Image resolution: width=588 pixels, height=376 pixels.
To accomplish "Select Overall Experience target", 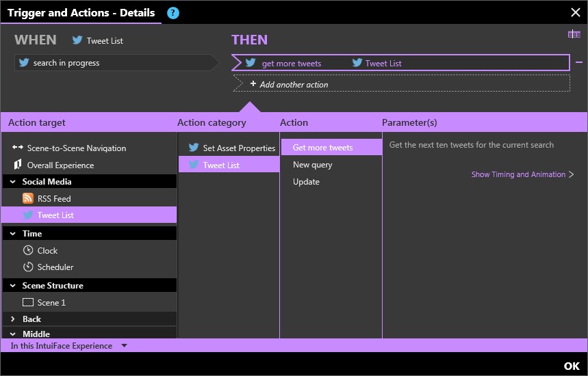I will 89,165.
